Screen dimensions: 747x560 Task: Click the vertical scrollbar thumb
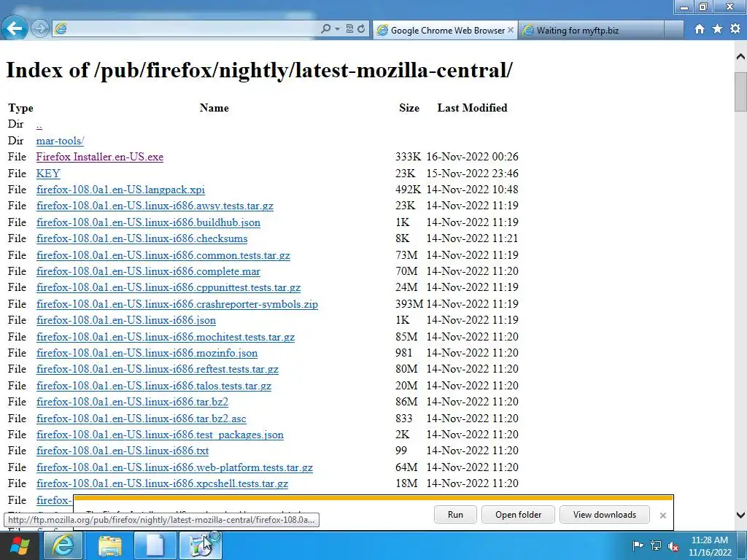[x=740, y=91]
